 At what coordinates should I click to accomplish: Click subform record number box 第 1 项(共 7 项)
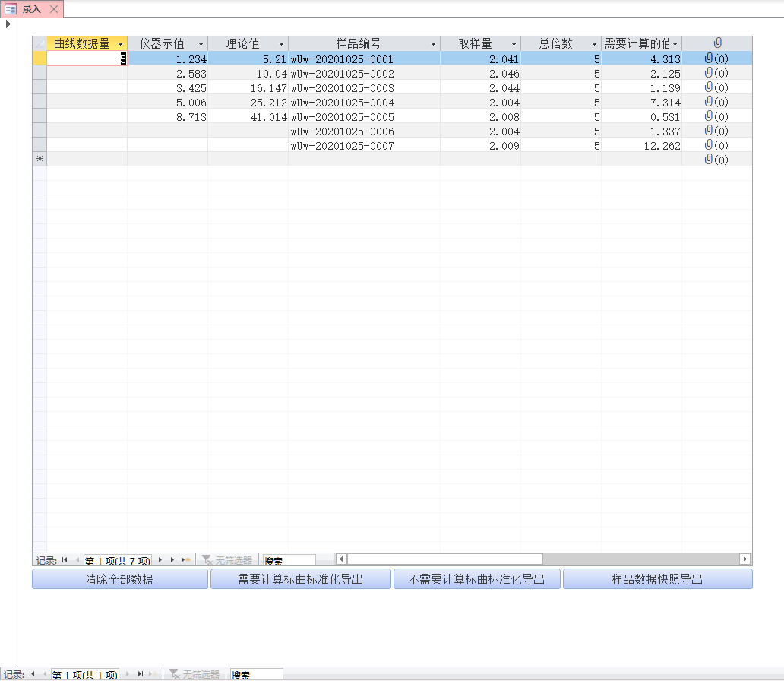tap(118, 560)
